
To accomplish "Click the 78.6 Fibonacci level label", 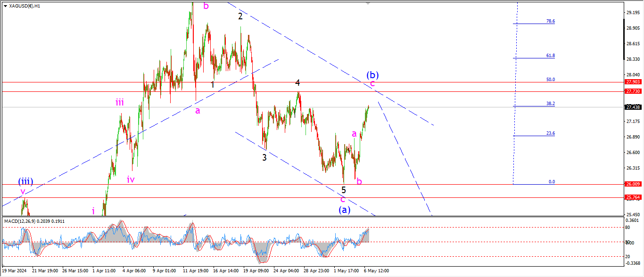I will click(x=551, y=21).
